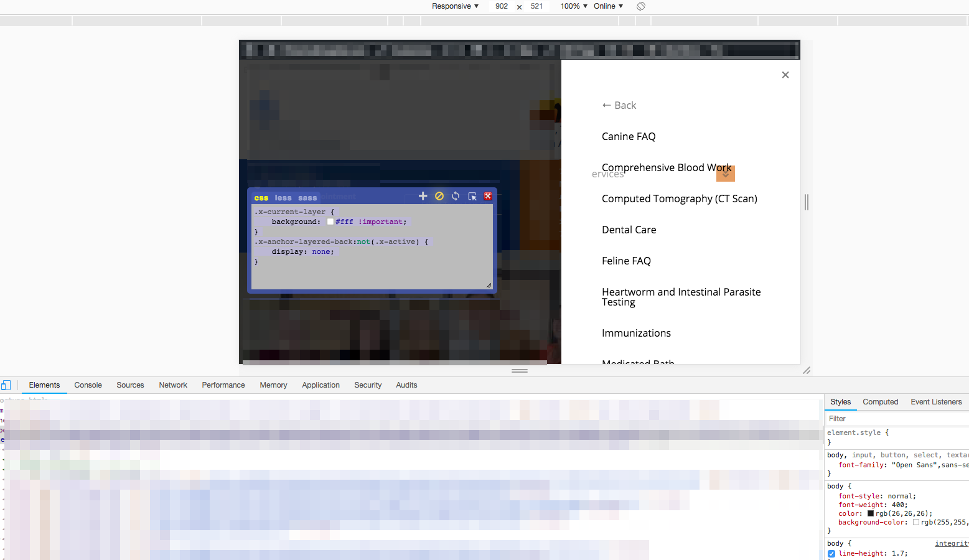Switch to the Sources tab
969x560 pixels.
[x=130, y=385]
